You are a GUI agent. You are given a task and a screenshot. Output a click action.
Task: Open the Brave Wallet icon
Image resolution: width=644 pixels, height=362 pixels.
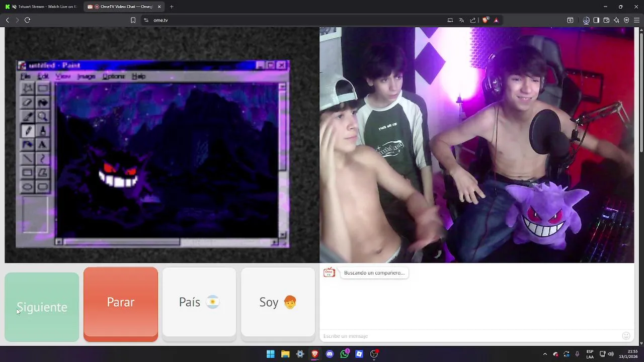[606, 20]
